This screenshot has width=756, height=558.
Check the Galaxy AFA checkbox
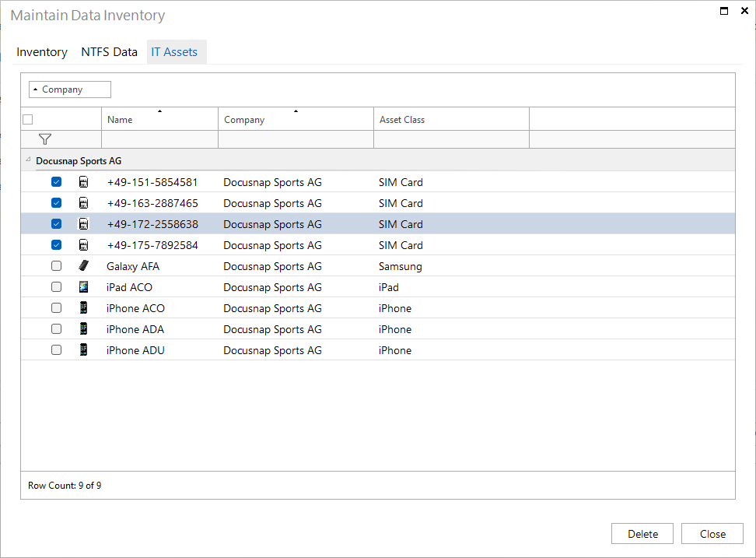pyautogui.click(x=57, y=265)
